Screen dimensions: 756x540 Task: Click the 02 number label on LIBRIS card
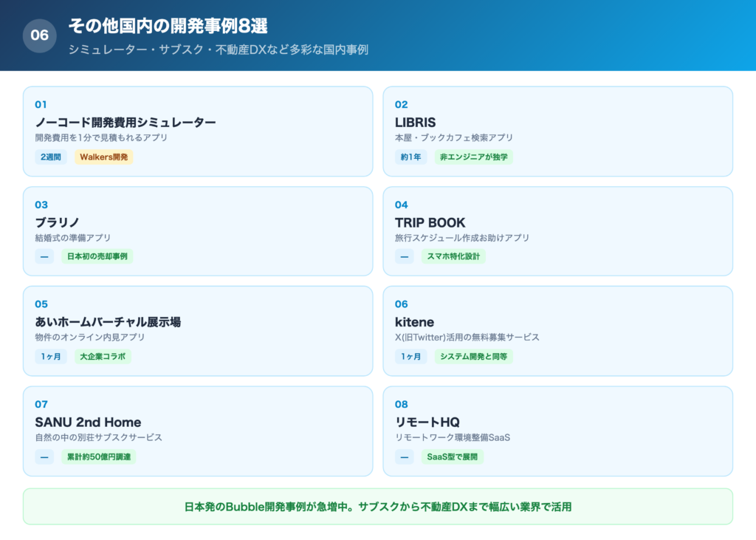pyautogui.click(x=400, y=104)
